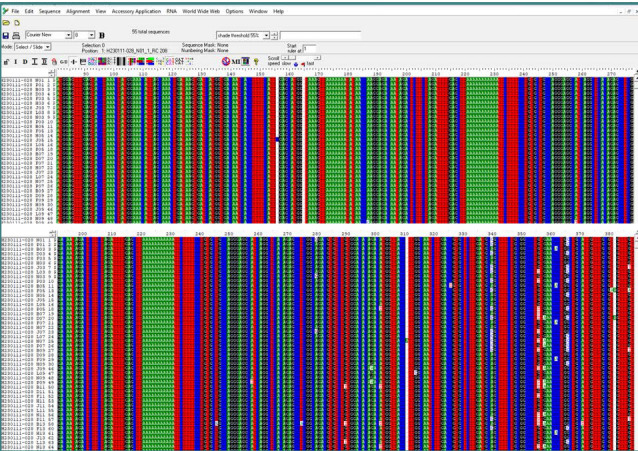Click the gray dotted-text shading icon

(110, 61)
